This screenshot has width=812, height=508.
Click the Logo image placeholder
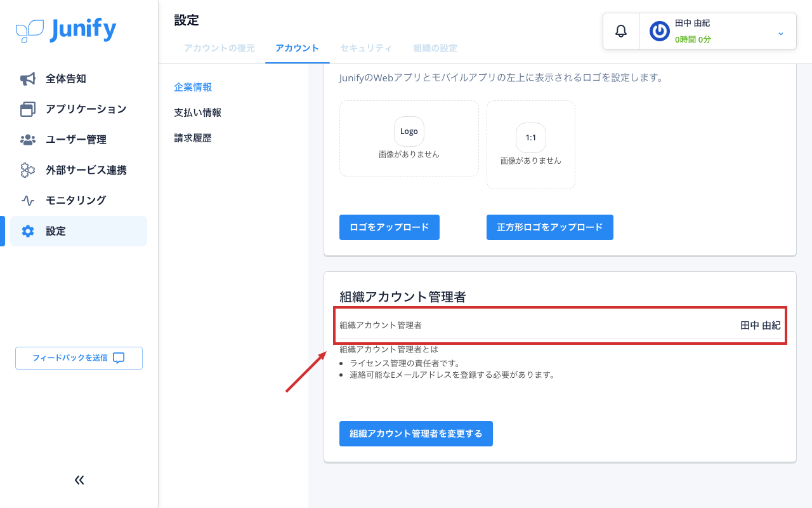pyautogui.click(x=409, y=138)
